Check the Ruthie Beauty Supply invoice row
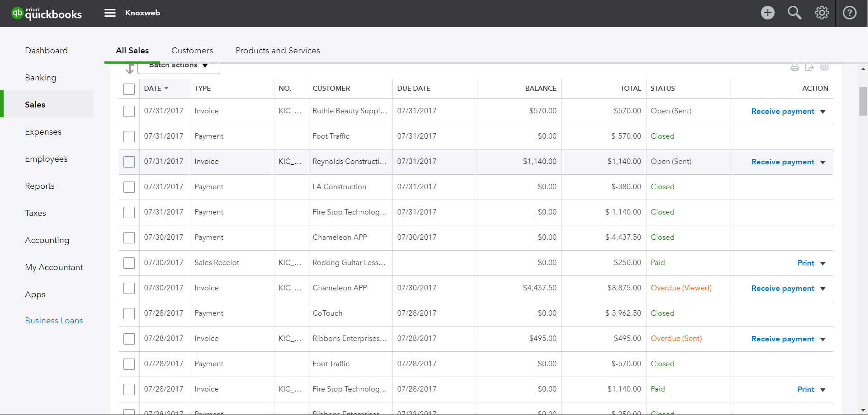The width and height of the screenshot is (868, 415). pos(129,111)
